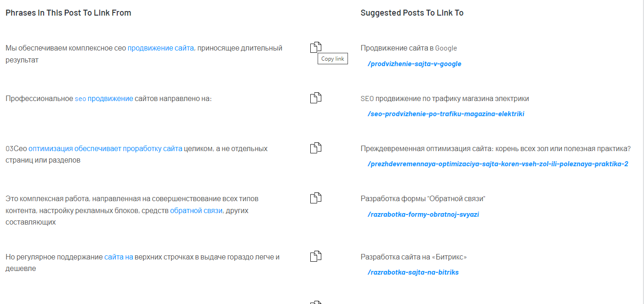Click highlighted phrase 'оптимизация обеспечивает проработку сайта'
The height and width of the screenshot is (304, 644).
tap(105, 149)
